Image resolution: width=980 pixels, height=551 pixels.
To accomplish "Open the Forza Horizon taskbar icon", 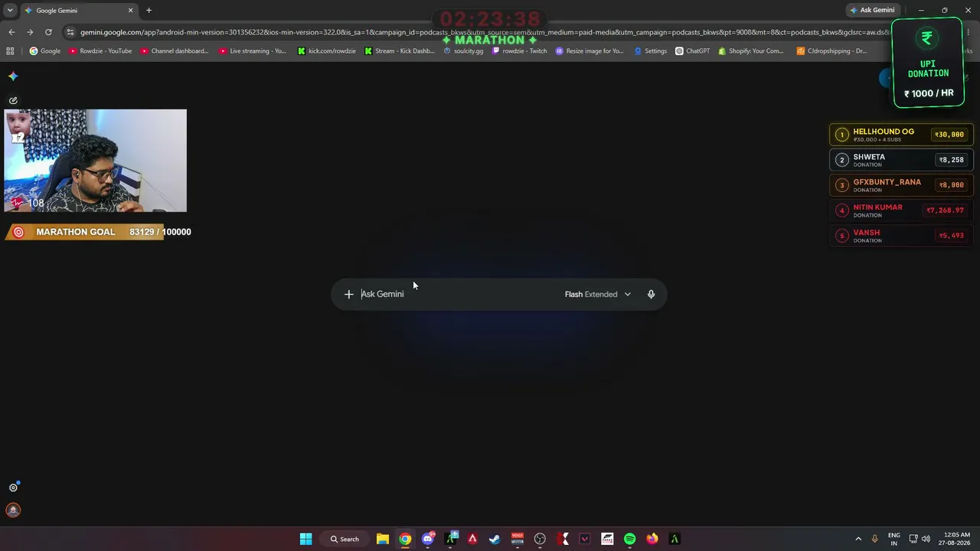I will pyautogui.click(x=607, y=539).
